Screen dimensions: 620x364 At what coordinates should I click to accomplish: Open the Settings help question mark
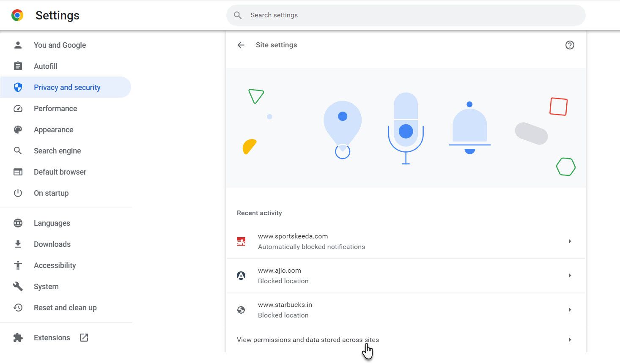570,45
